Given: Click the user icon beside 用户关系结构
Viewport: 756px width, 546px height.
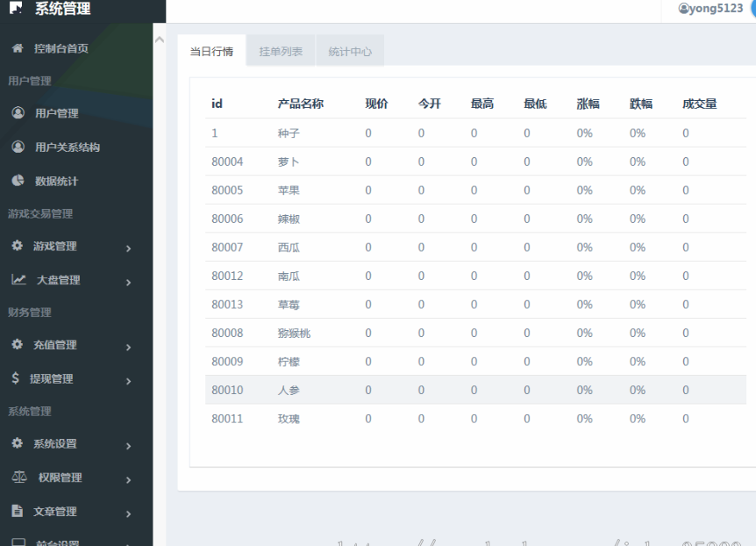Looking at the screenshot, I should click(18, 147).
